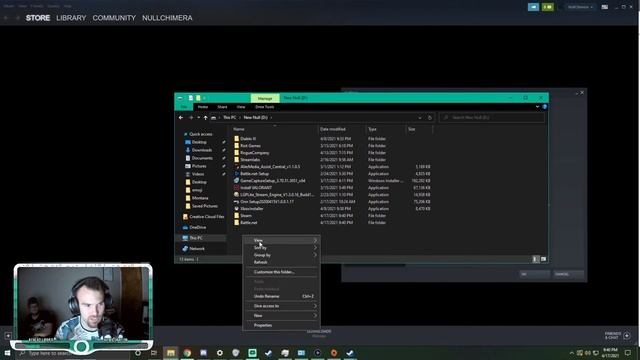Select the XboxInstaller application
This screenshot has width=640, height=360.
pyautogui.click(x=251, y=209)
